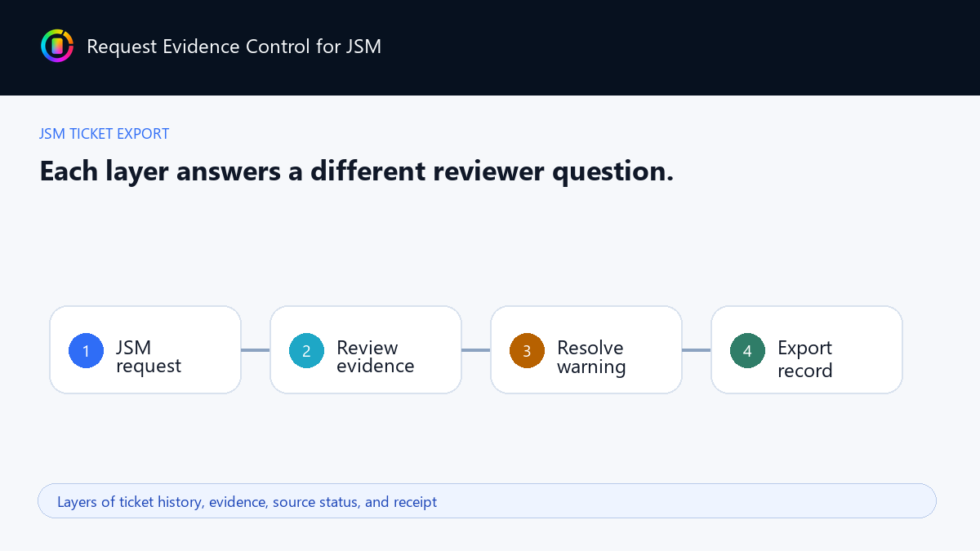Screen dimensions: 980x551
Task: Click the rainbow ring app logo
Action: click(57, 46)
